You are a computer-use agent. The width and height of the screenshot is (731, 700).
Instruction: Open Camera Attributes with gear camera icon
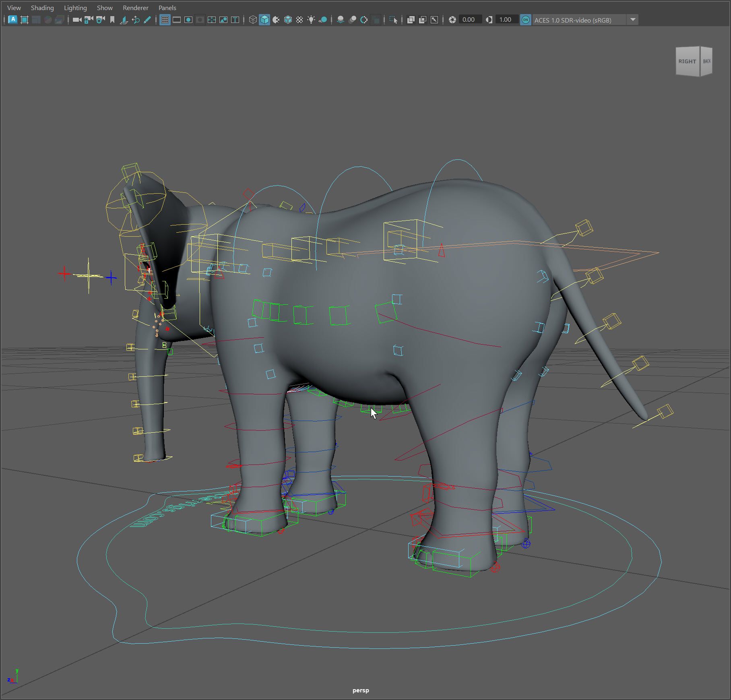tap(100, 20)
